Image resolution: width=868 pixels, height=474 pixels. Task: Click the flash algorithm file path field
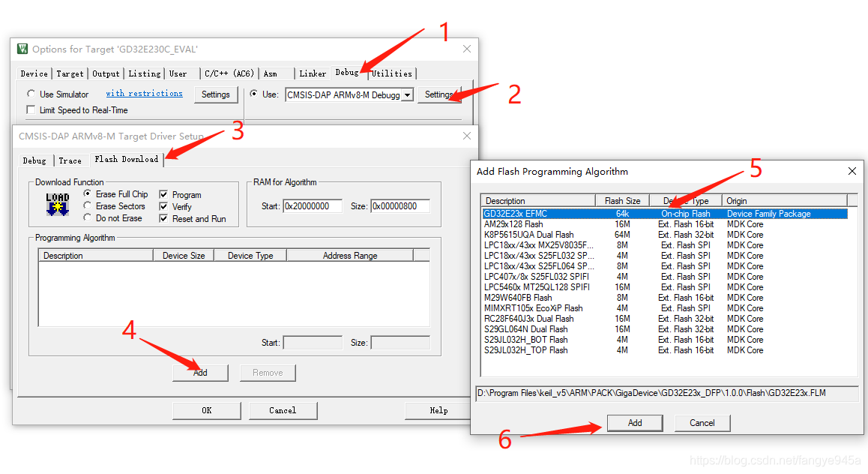tap(667, 393)
